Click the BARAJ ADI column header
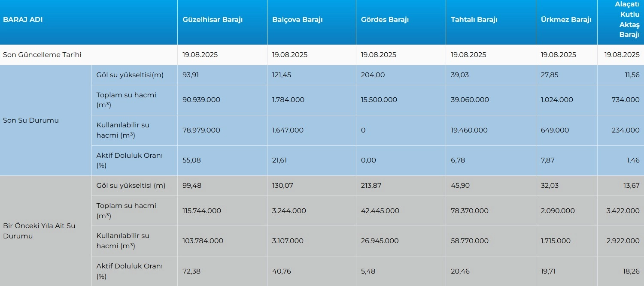This screenshot has height=286, width=644. click(23, 20)
